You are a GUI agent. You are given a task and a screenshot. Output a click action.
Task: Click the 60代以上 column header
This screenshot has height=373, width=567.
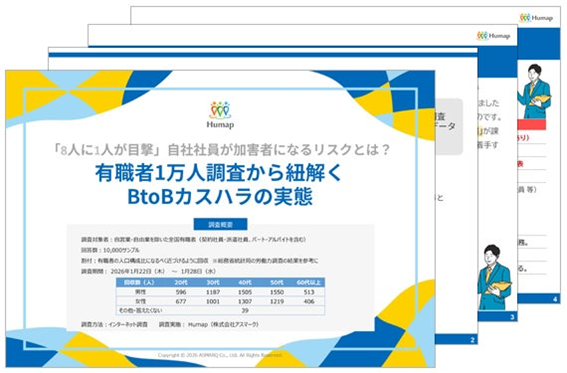point(308,282)
